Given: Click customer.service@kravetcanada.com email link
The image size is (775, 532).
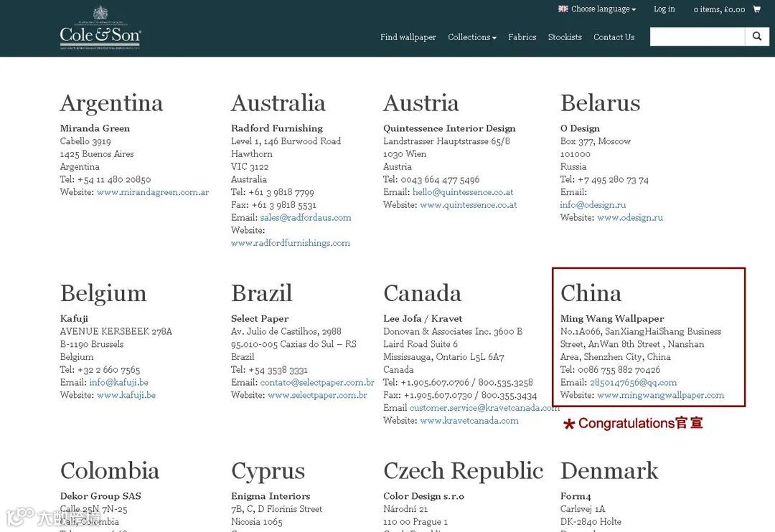Looking at the screenshot, I should (x=484, y=408).
